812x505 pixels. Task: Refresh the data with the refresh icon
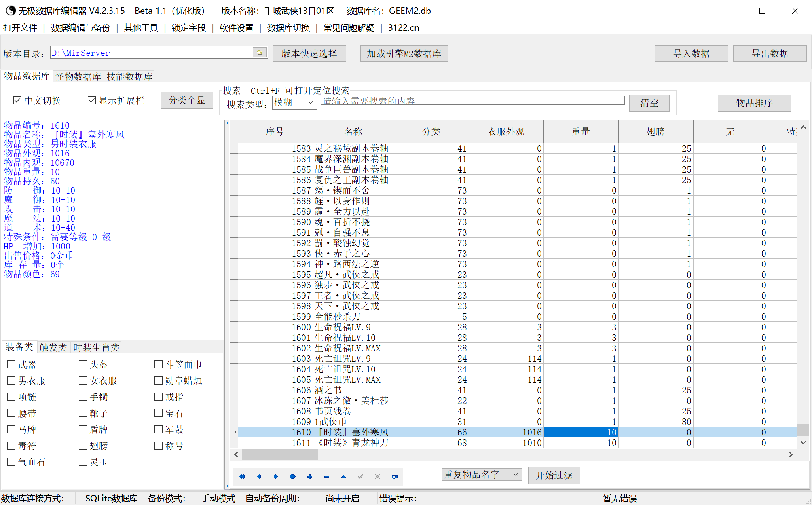395,477
